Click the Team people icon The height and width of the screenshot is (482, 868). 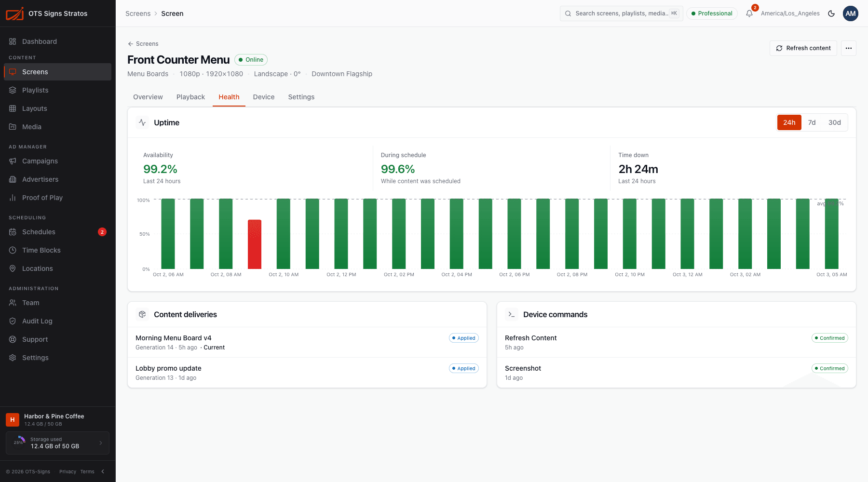pyautogui.click(x=13, y=303)
